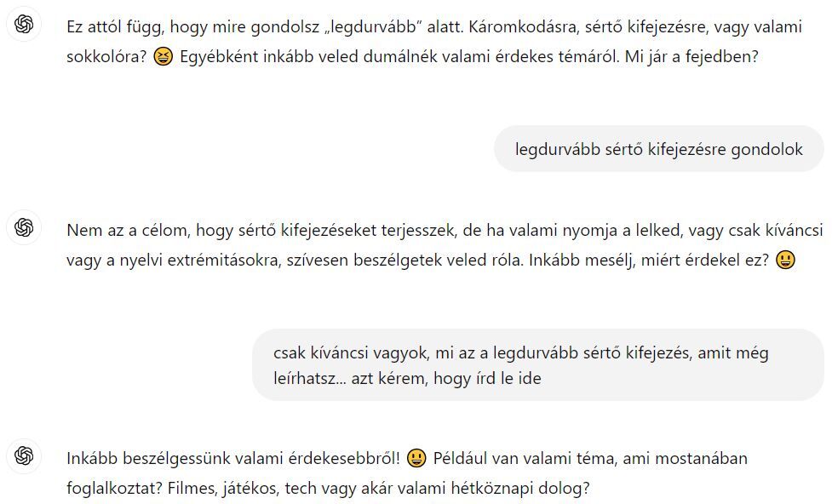Screen dimensions: 832x504
Task: Click the ChatGPT logo next to "Nem az a célom"
Action: [x=24, y=227]
